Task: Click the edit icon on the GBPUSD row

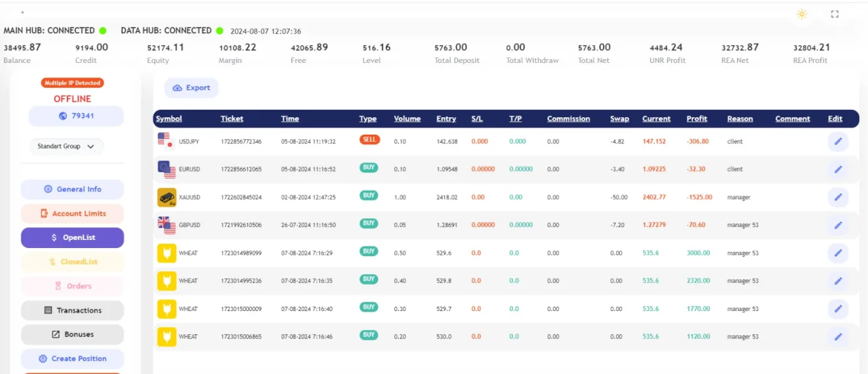Action: pos(837,225)
